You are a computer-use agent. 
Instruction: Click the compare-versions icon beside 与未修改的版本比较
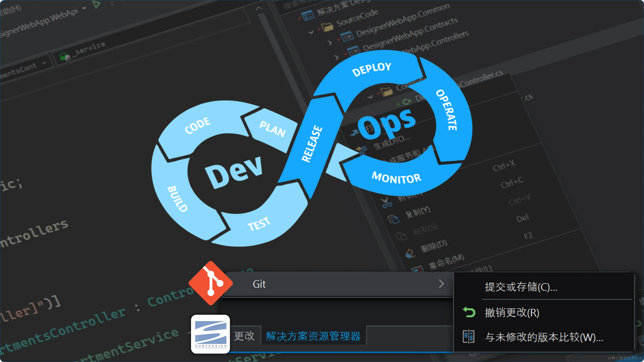click(x=468, y=337)
